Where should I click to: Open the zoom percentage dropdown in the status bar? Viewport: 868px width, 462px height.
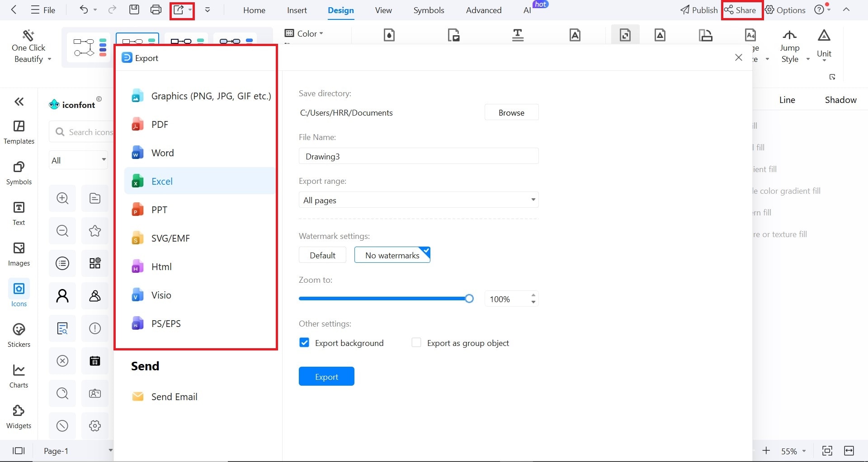(804, 451)
